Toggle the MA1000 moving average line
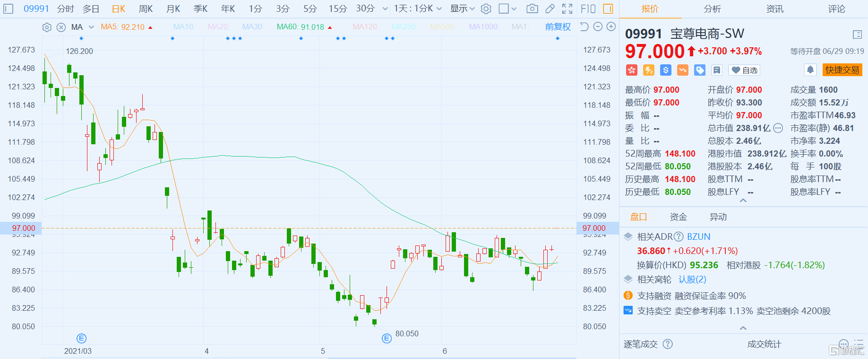 [x=483, y=27]
